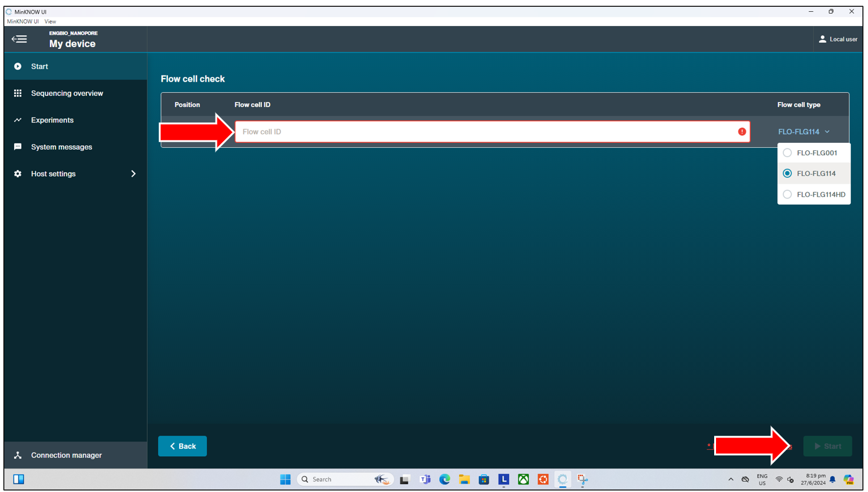The image size is (868, 492).
Task: Click the Position column header
Action: (187, 104)
